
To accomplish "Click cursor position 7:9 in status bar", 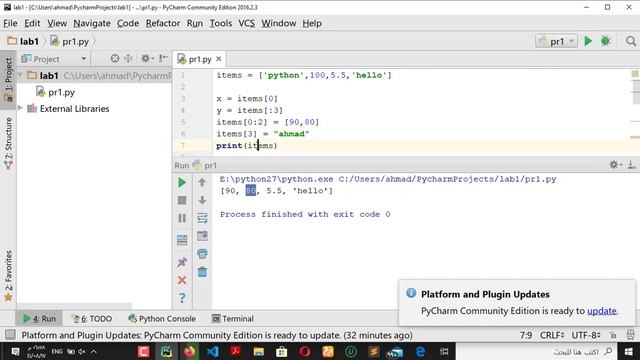I will pos(526,335).
